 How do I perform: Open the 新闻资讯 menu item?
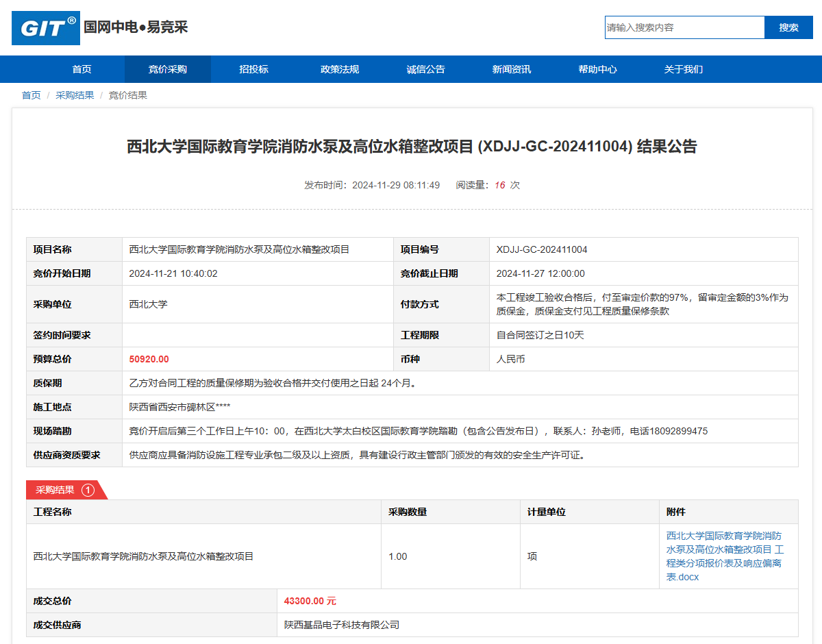511,69
